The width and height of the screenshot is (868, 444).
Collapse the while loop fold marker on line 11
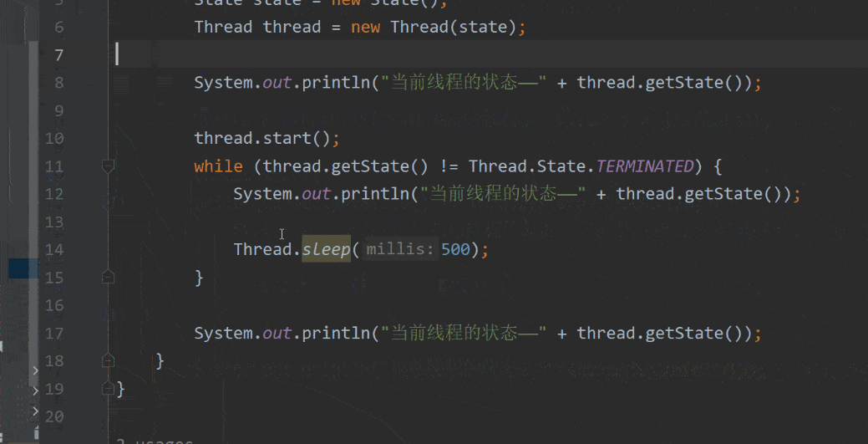108,166
